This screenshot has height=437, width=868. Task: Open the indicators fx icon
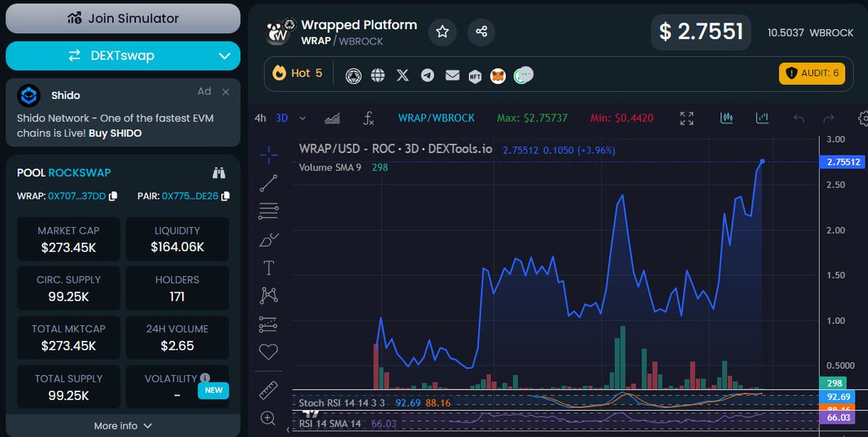pyautogui.click(x=369, y=118)
